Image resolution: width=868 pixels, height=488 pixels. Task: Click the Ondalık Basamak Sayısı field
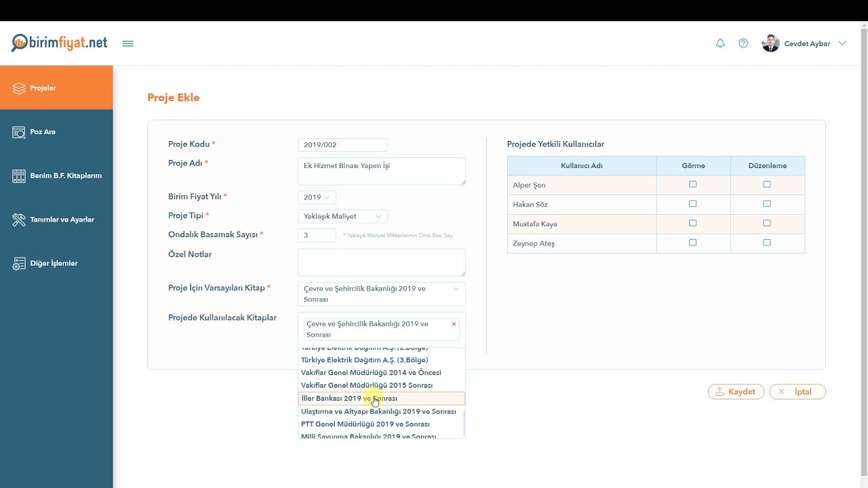(317, 235)
